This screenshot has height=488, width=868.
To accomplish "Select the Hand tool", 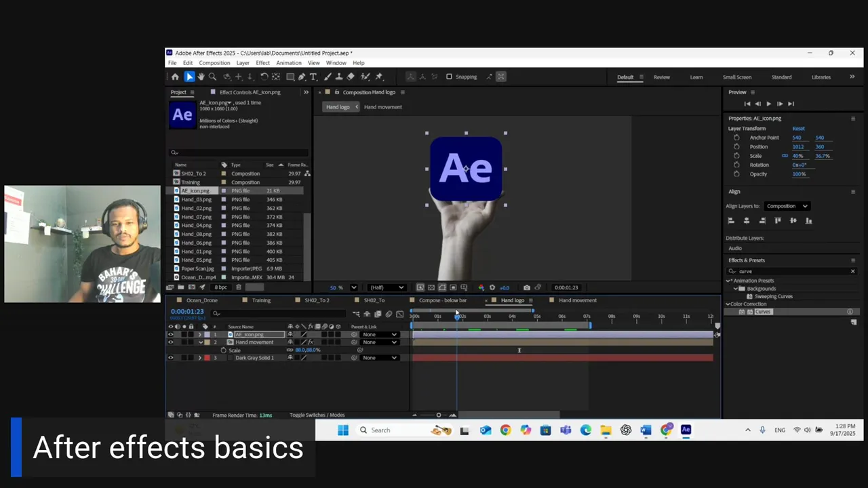I will point(201,77).
